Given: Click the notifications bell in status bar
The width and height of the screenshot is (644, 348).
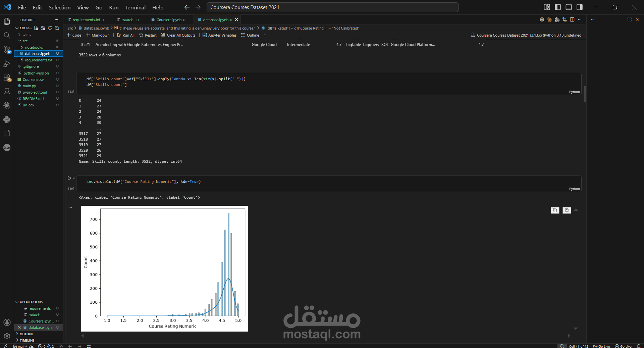Looking at the screenshot, I should coord(638,346).
